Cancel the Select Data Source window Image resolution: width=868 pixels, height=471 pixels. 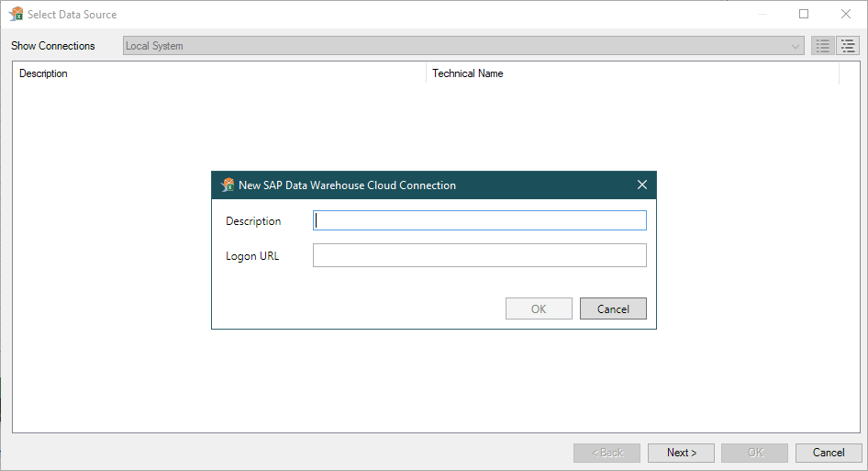829,453
